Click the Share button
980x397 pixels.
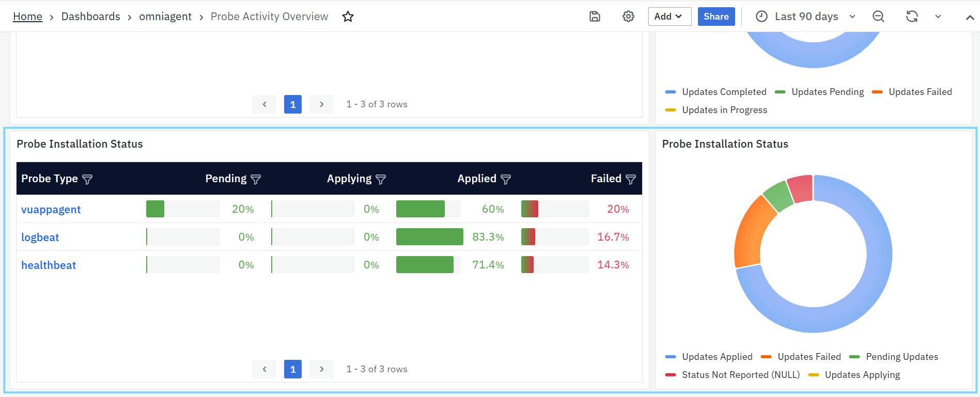[x=716, y=17]
